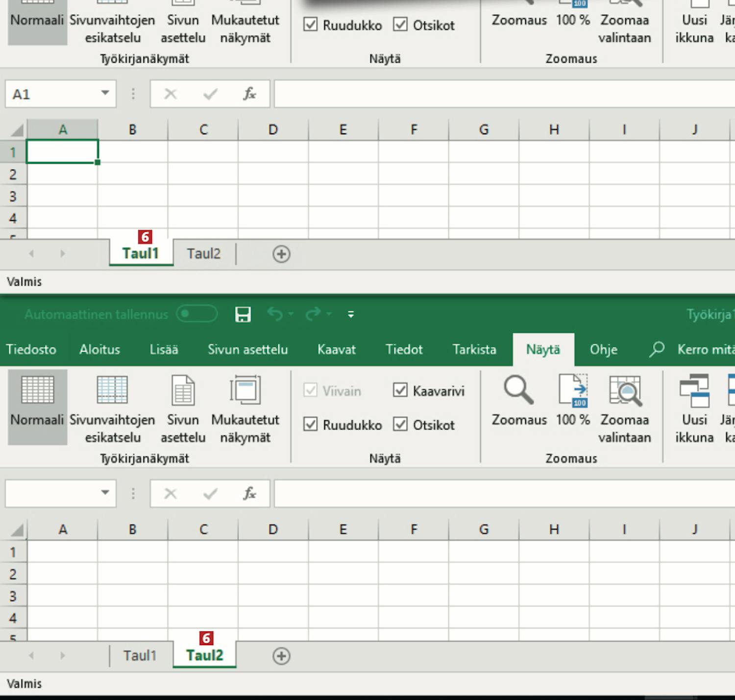Select Taul2 sheet tab in upper window
Screen dimensions: 735x700
(x=204, y=254)
